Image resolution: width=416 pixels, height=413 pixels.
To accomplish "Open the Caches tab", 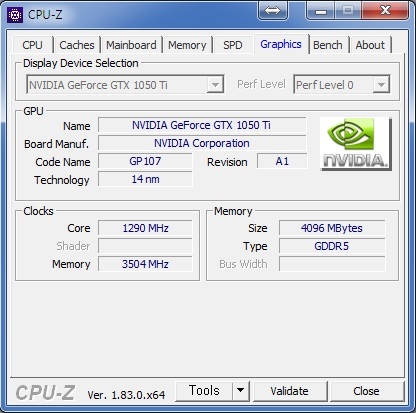I will pos(77,45).
